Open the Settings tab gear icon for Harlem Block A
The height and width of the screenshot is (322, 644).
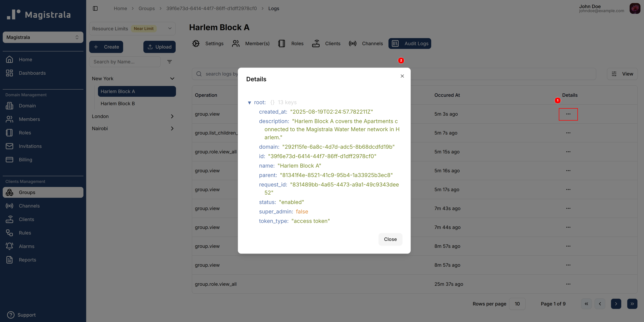click(196, 43)
